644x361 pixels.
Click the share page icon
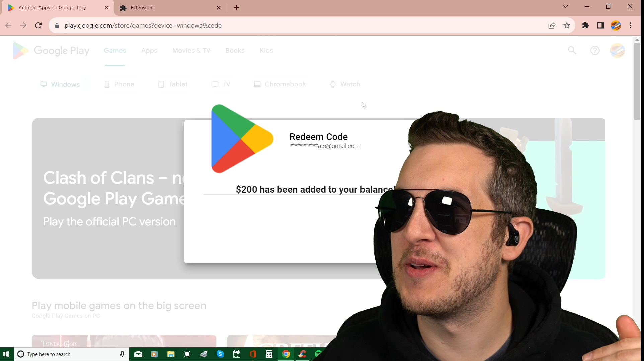(552, 26)
